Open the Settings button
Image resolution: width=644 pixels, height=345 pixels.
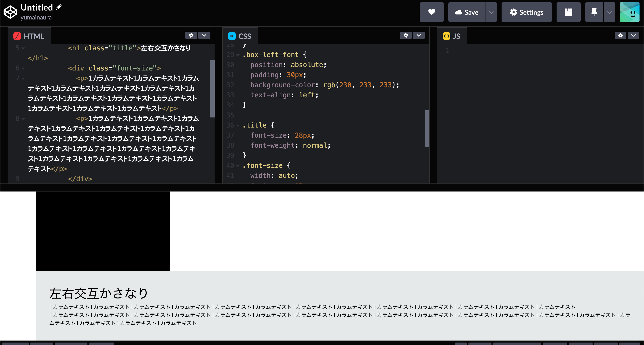coord(527,12)
